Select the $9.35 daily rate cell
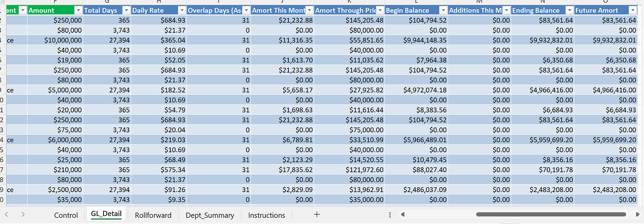Image resolution: width=644 pixels, height=224 pixels. (x=159, y=200)
